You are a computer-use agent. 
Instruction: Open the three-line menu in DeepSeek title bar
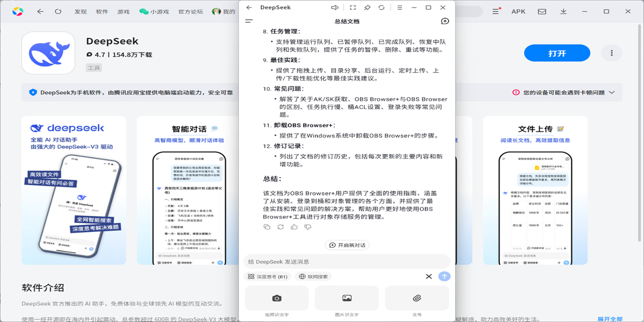pyautogui.click(x=399, y=8)
